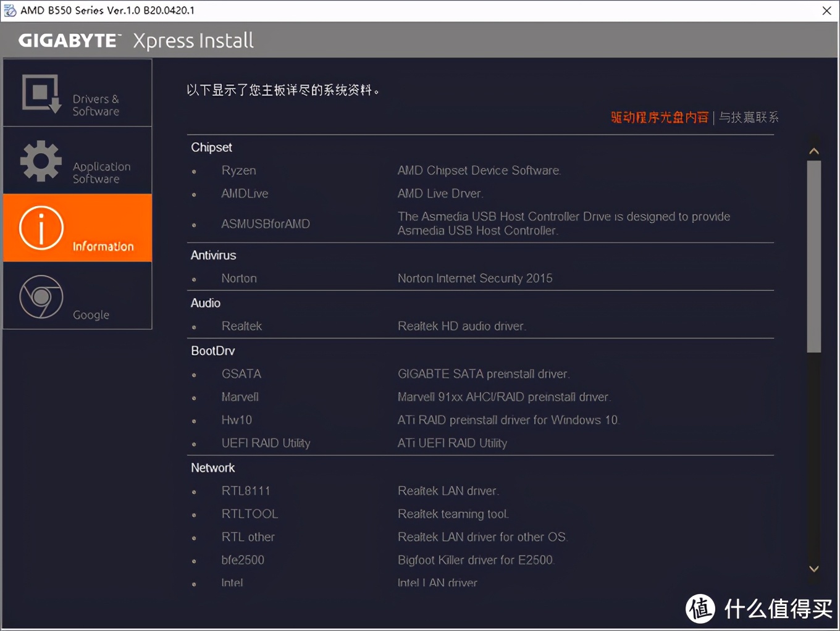
Task: Click the RTLTOOL entry
Action: [250, 514]
